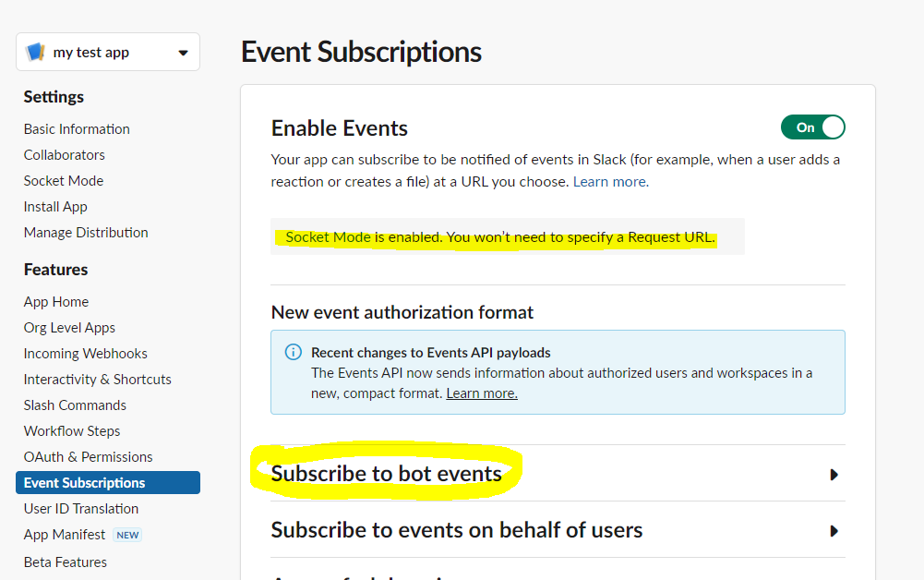This screenshot has height=580, width=924.
Task: Expand Subscribe to bot events section
Action: [834, 475]
